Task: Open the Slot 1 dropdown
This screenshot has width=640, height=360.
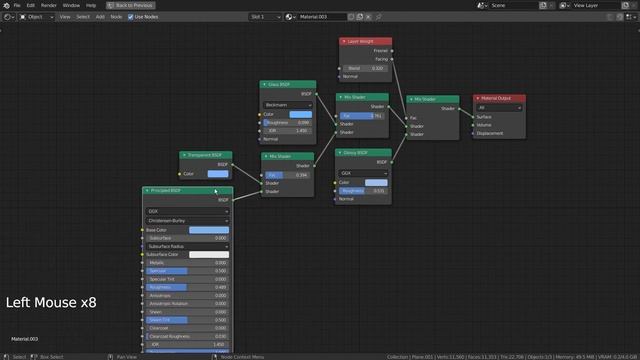Action: pyautogui.click(x=265, y=17)
